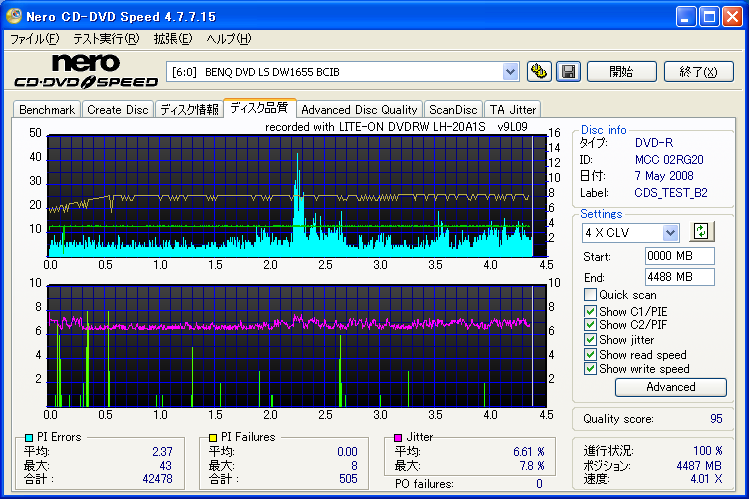Click the PO failures value 0
The width and height of the screenshot is (749, 499).
539,484
